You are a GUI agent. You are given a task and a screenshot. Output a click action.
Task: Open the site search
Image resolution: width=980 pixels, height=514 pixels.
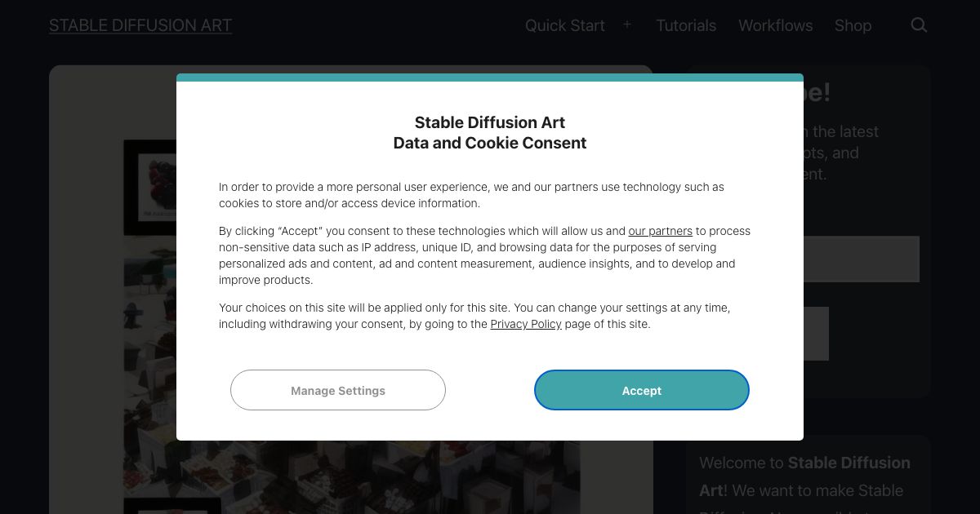918,25
